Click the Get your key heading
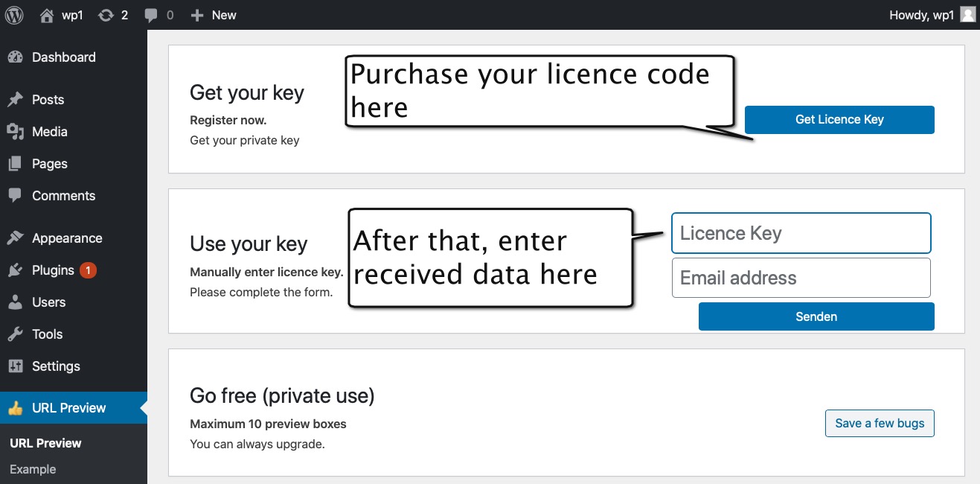980x484 pixels. 247,93
